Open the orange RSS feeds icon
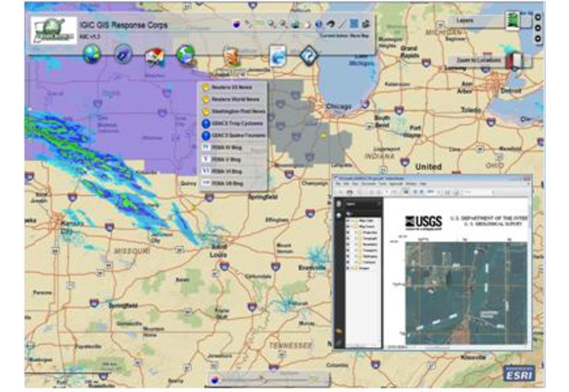This screenshot has height=392, width=569. coord(231,56)
